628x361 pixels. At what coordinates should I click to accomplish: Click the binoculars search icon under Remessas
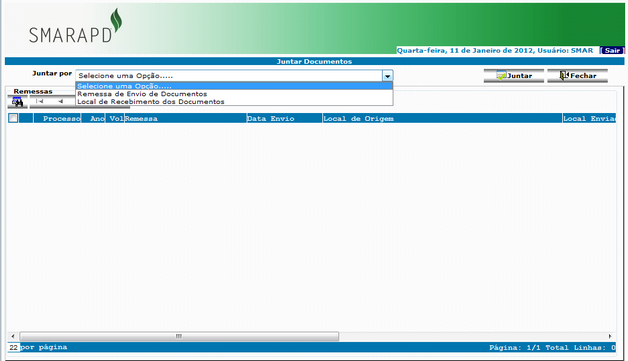click(17, 102)
